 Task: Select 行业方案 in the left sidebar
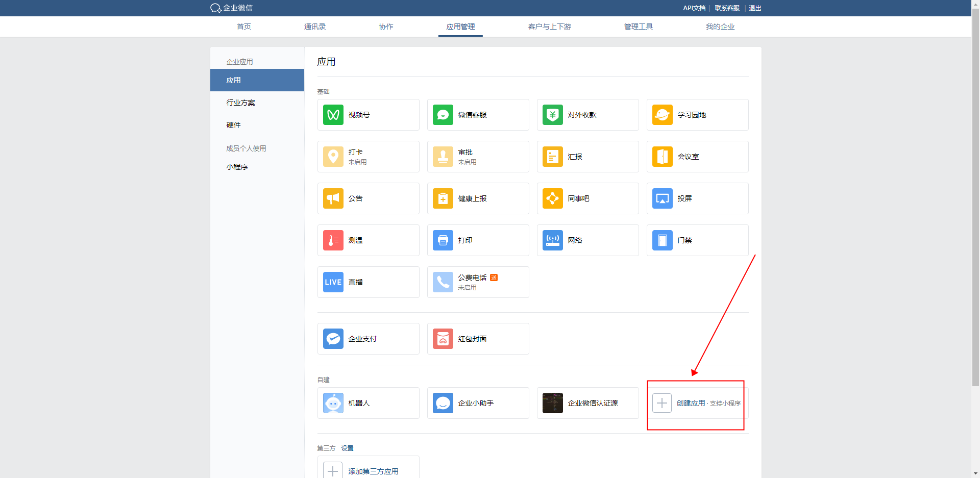[241, 103]
